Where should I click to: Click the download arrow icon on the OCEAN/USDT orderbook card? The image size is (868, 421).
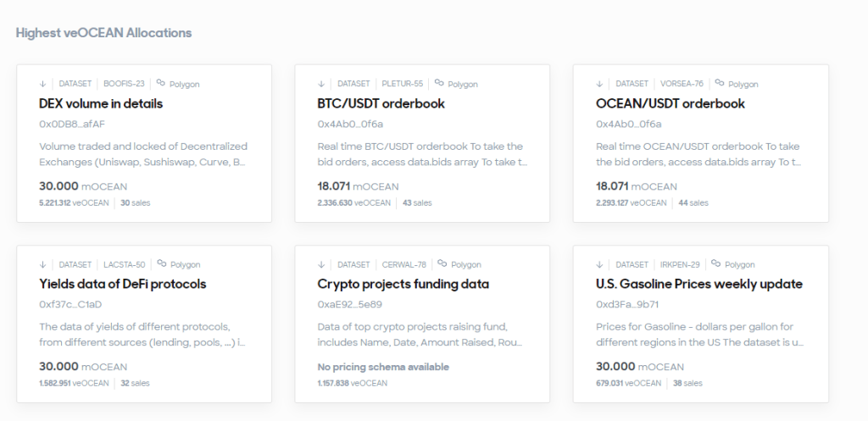tap(599, 84)
